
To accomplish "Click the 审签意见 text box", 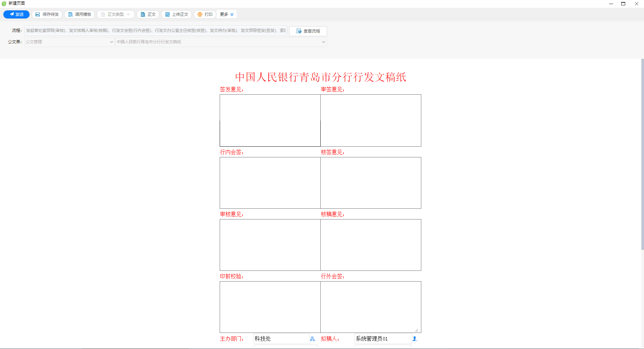I will tap(371, 120).
